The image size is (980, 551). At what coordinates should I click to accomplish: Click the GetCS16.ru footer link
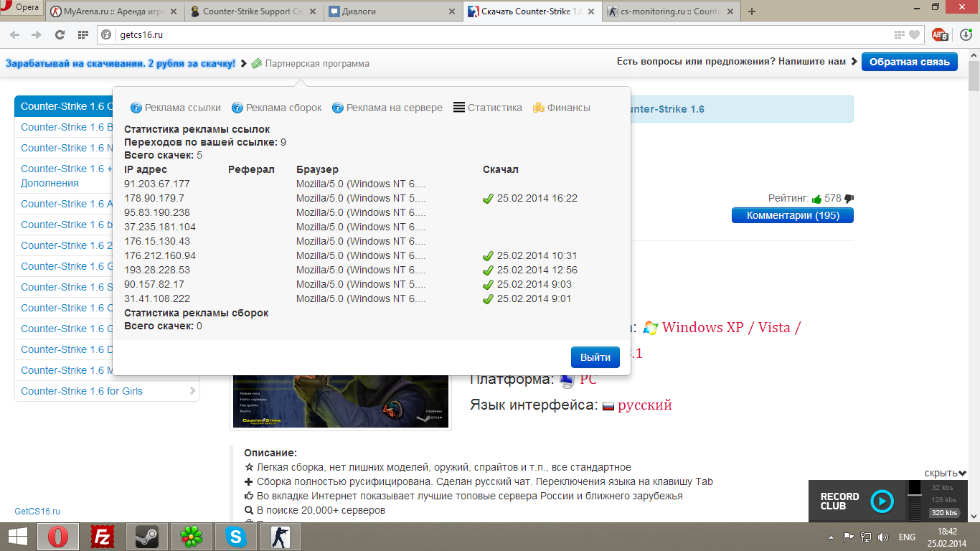point(37,512)
